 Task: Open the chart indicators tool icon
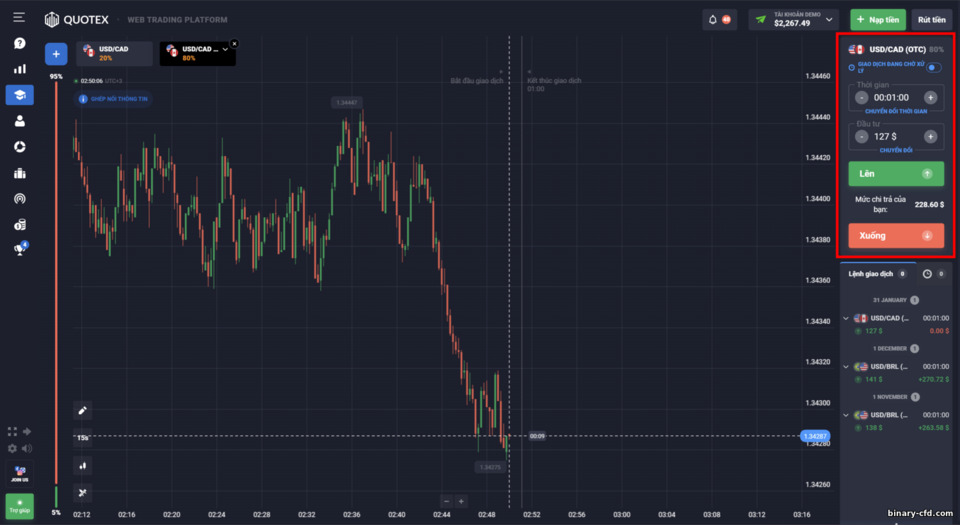click(x=83, y=492)
